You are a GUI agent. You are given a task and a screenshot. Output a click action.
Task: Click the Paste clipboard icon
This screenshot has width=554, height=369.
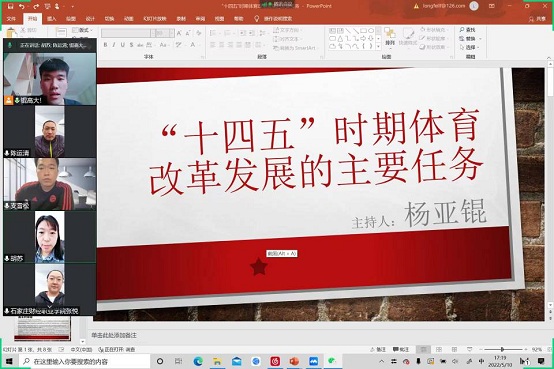pyautogui.click(x=11, y=33)
